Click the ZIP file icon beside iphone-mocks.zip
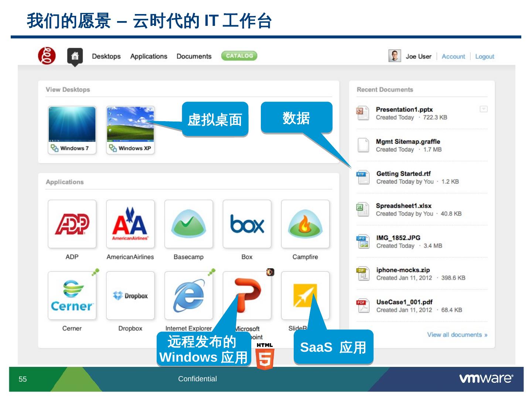Viewport: 532px width, 399px height. coord(363,274)
